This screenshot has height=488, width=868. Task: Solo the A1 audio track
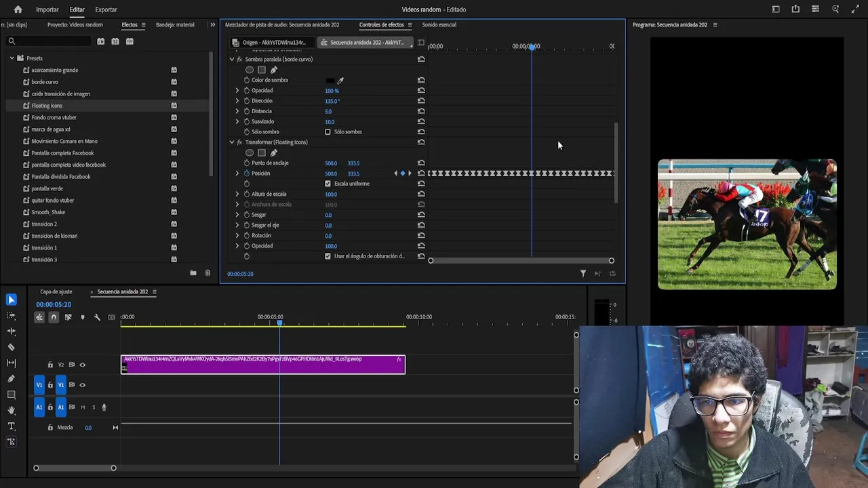(94, 407)
